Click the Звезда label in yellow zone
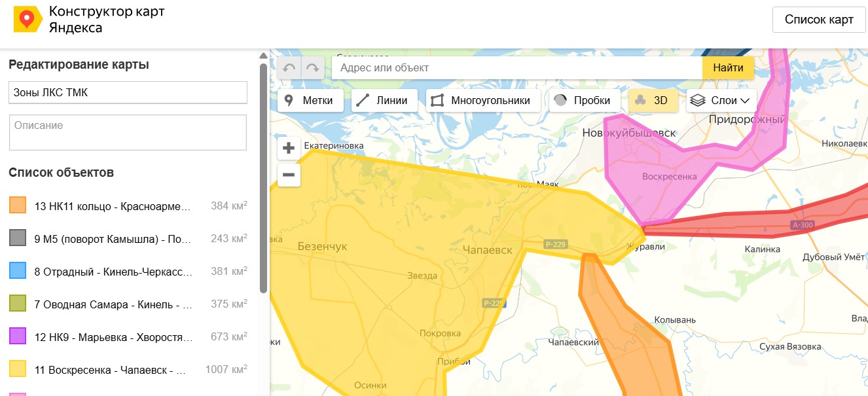868x396 pixels. [422, 276]
